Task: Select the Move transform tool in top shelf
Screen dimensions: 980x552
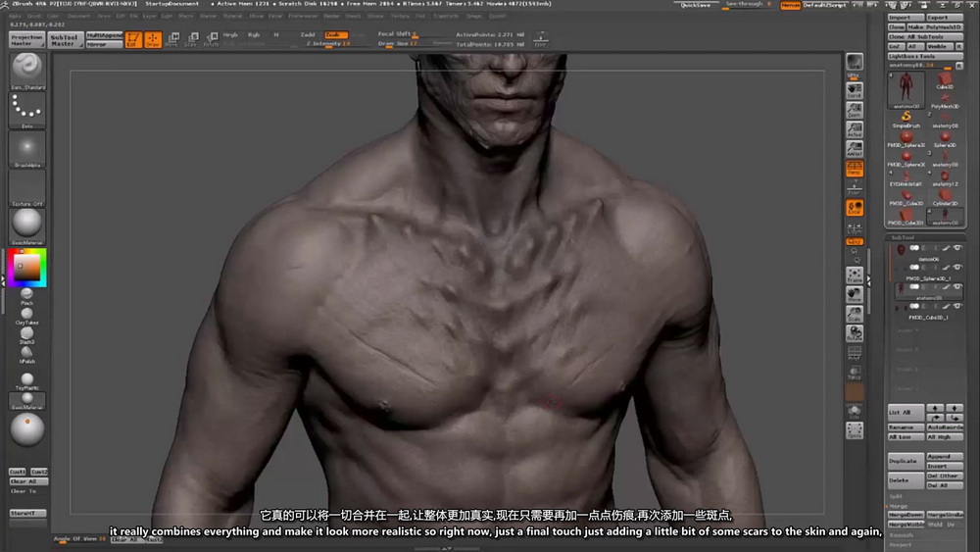Action: [x=173, y=39]
